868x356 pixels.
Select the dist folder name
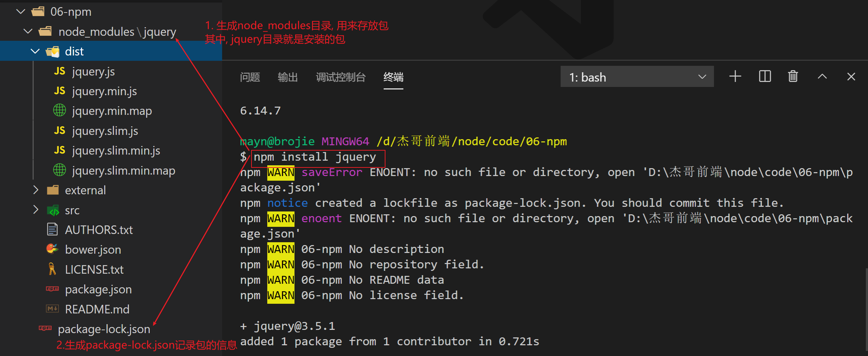tap(74, 52)
